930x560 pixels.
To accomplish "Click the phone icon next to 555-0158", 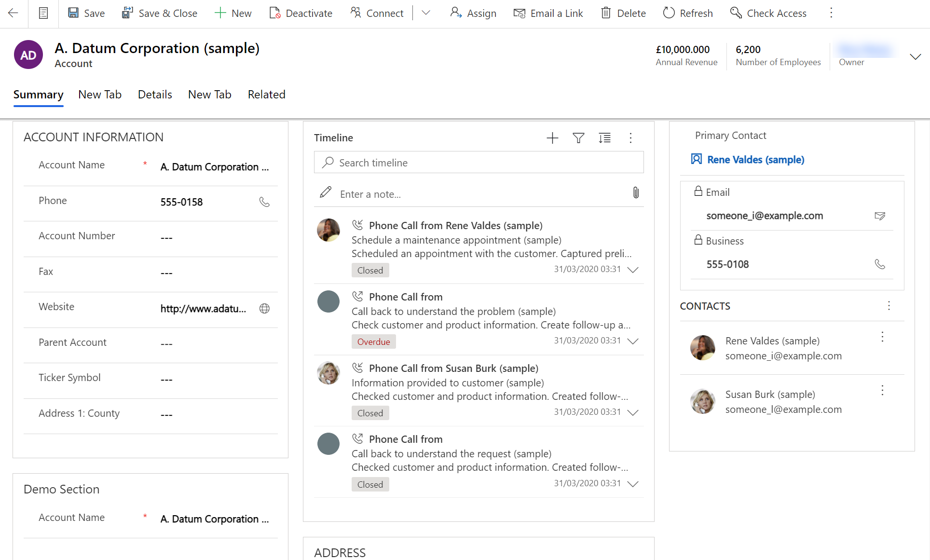I will click(264, 201).
